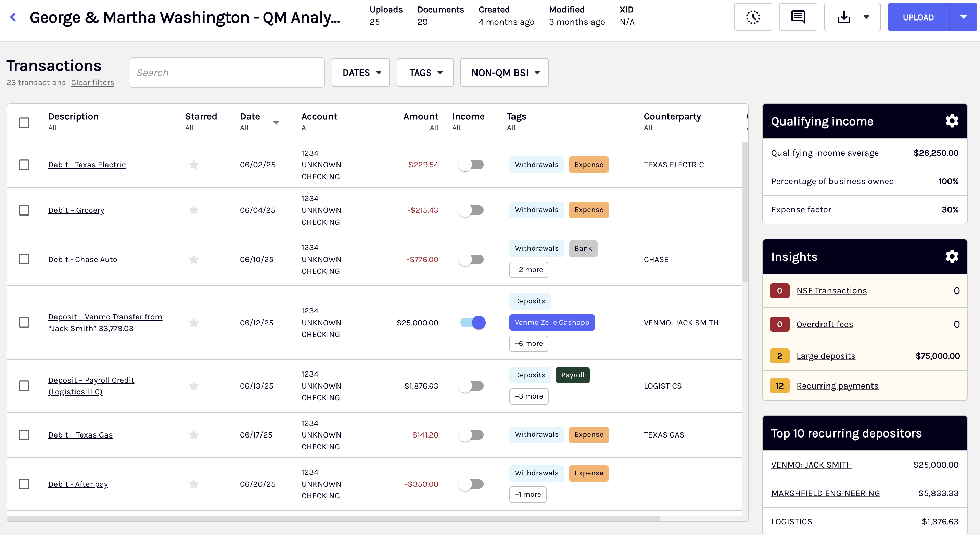This screenshot has height=535, width=980.
Task: Turn off income toggle for Venmo deposit
Action: point(472,323)
